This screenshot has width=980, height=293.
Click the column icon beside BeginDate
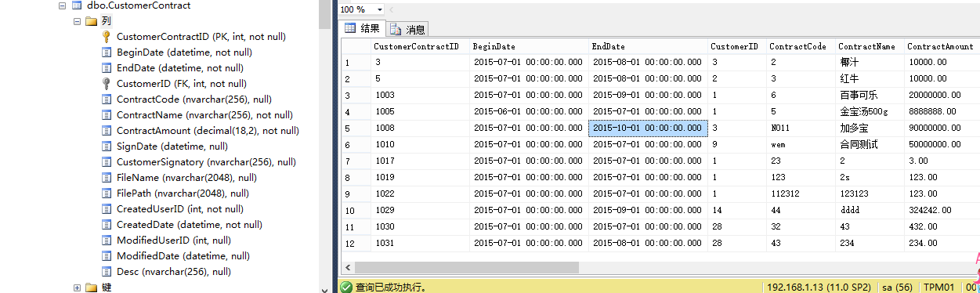tap(107, 52)
